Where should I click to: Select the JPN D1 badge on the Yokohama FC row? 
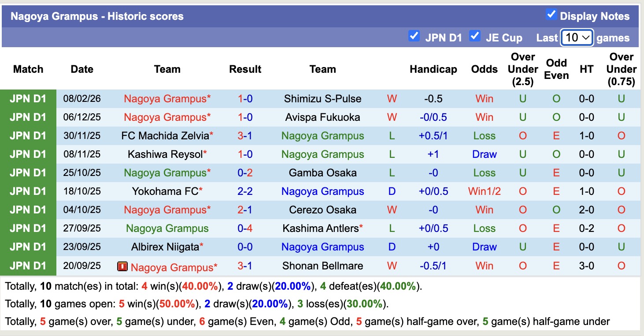(28, 191)
